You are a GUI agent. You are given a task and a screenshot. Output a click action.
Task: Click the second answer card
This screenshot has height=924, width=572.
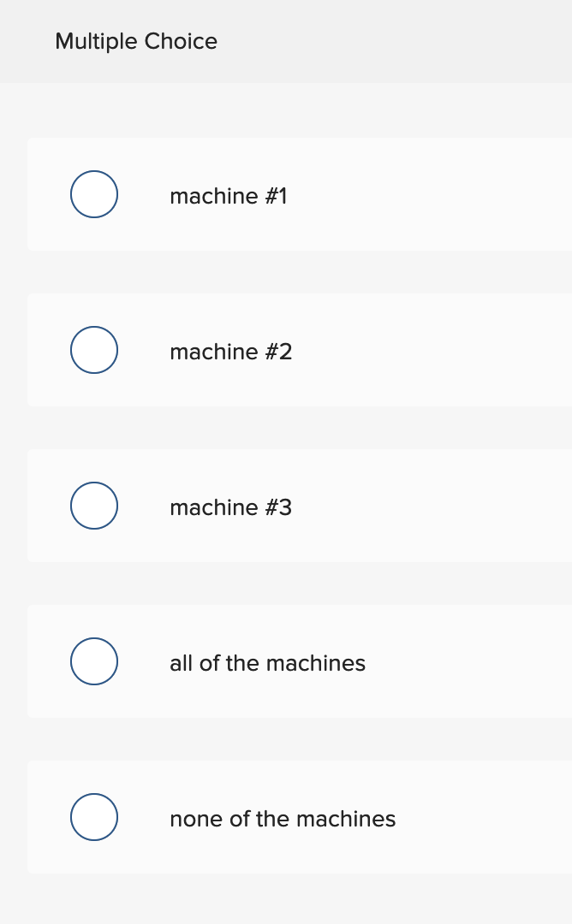point(300,350)
